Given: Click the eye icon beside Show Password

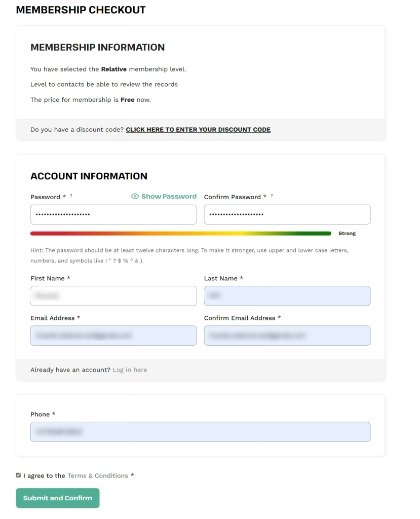Looking at the screenshot, I should [135, 197].
